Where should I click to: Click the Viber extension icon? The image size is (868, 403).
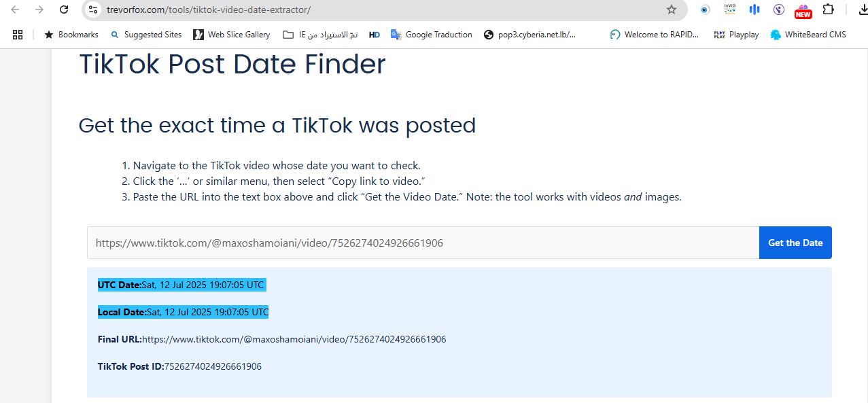point(779,10)
